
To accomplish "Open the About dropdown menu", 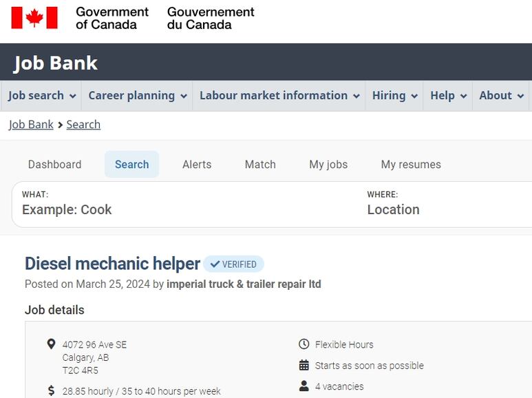I will click(x=501, y=96).
